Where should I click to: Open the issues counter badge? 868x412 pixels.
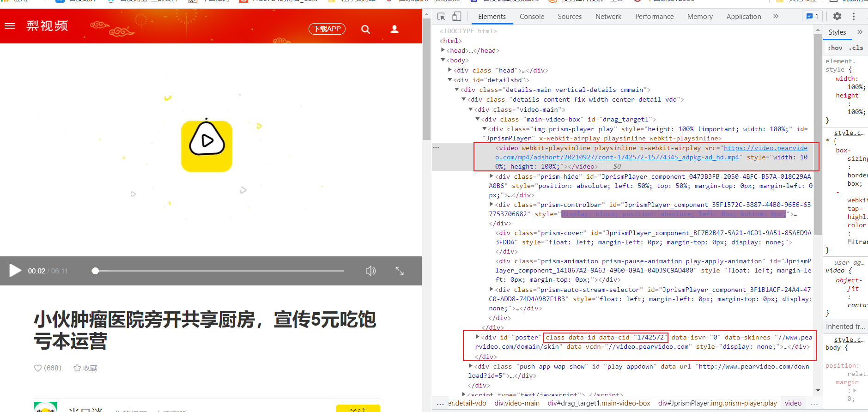812,17
